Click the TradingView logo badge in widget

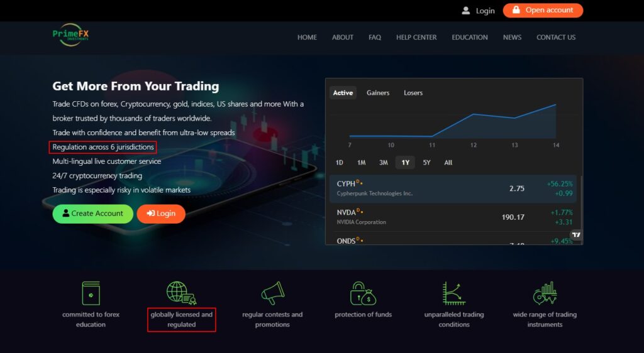click(576, 235)
